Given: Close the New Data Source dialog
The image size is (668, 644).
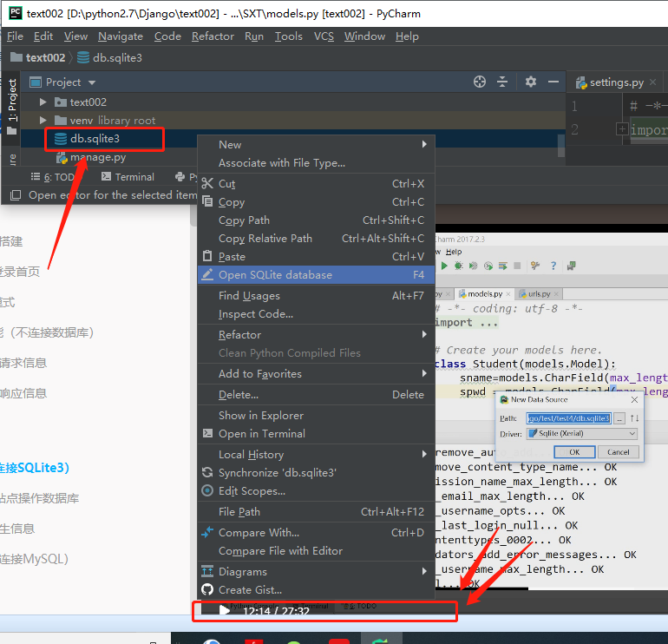Looking at the screenshot, I should 634,400.
